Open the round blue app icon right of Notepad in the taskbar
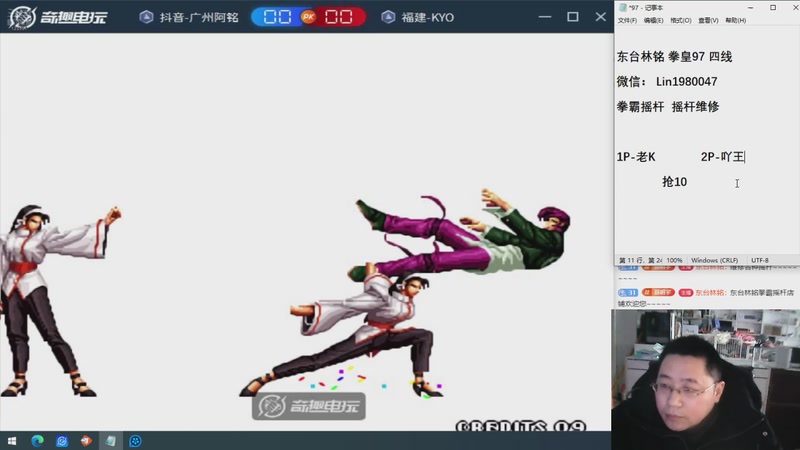 pos(135,441)
